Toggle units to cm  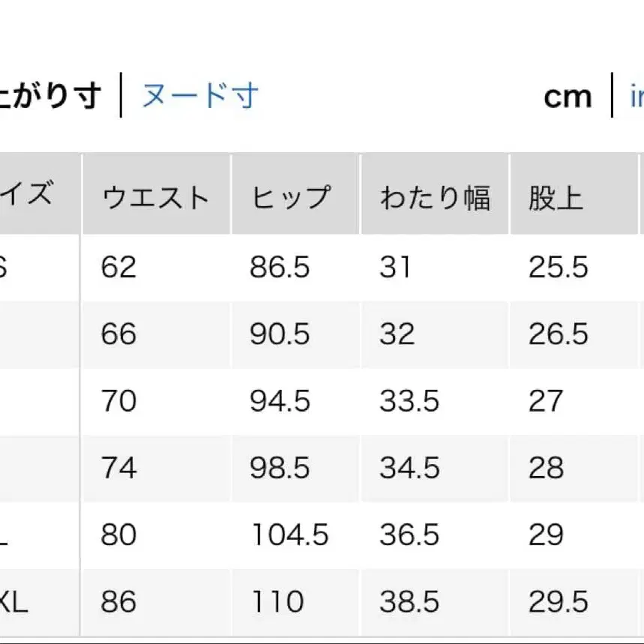568,95
